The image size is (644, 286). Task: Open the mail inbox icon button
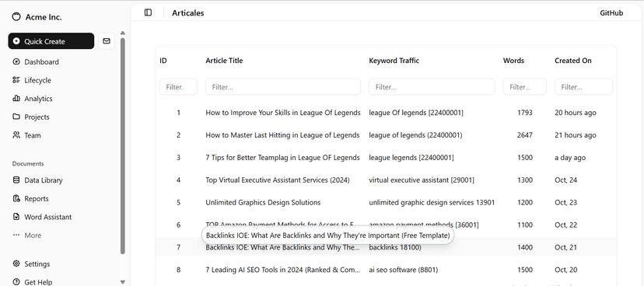pos(107,41)
